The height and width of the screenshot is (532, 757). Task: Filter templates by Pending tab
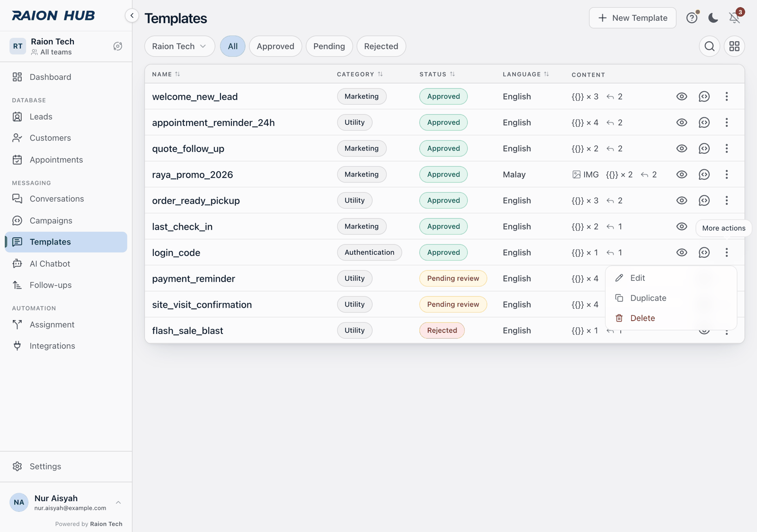tap(329, 46)
